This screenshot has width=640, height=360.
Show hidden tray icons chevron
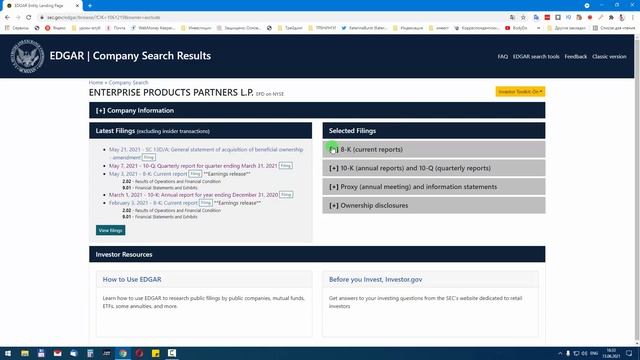click(560, 353)
